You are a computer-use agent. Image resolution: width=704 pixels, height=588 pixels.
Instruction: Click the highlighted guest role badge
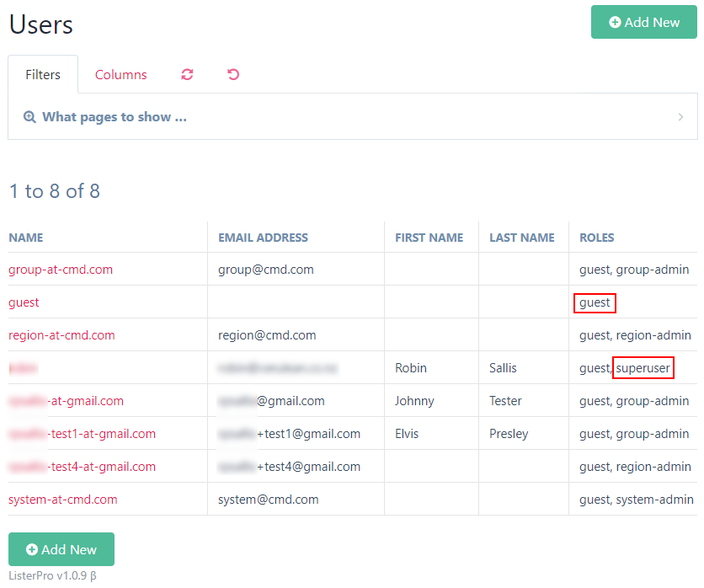pos(595,302)
